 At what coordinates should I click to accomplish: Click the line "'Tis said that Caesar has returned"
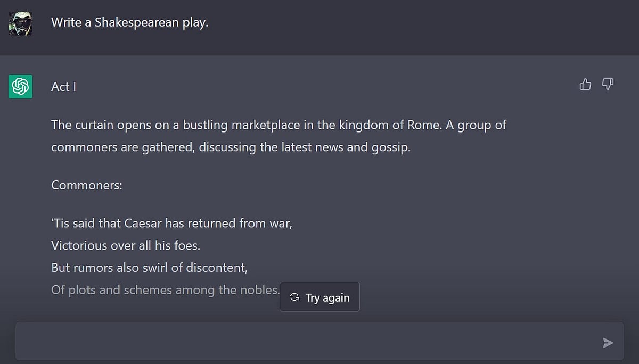point(171,224)
